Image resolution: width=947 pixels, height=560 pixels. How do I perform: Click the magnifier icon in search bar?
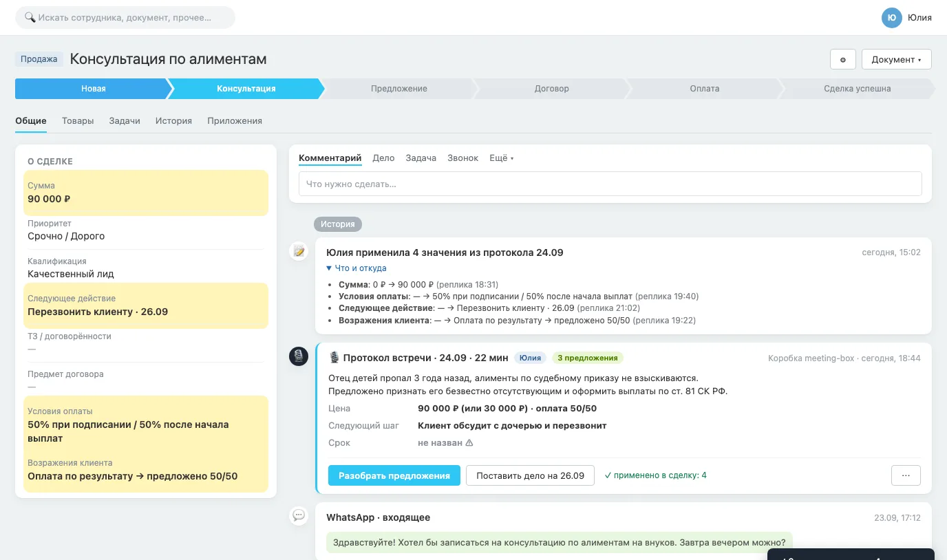30,17
